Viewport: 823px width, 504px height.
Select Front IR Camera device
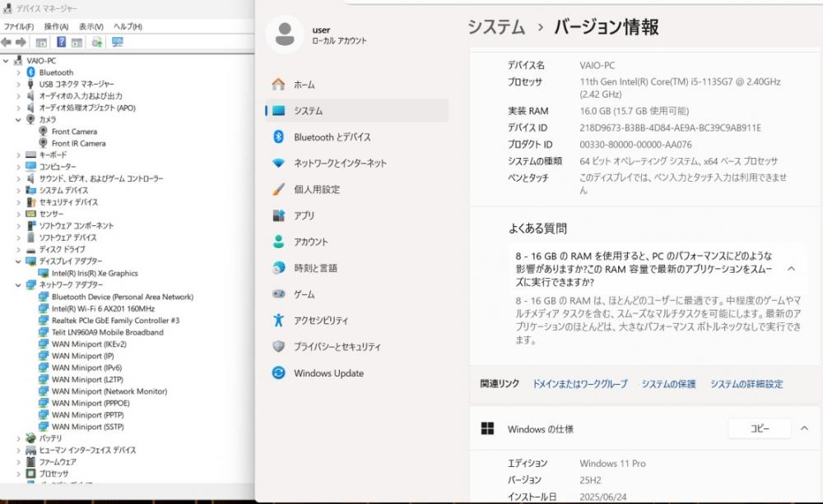78,143
